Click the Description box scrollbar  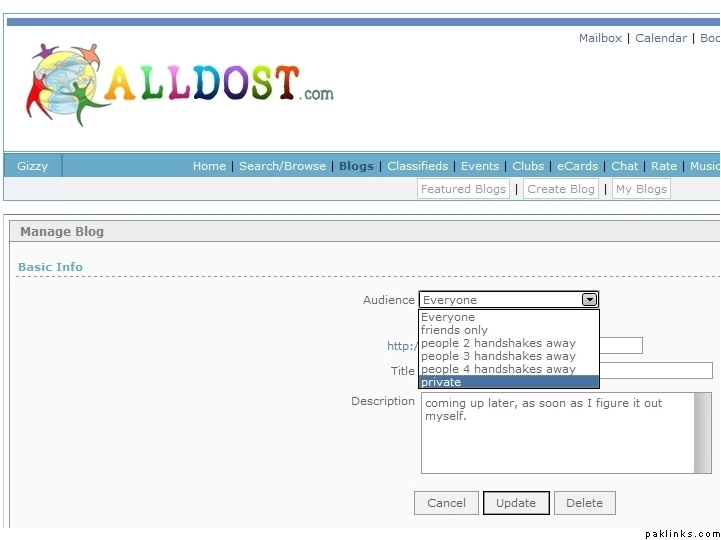tap(703, 432)
